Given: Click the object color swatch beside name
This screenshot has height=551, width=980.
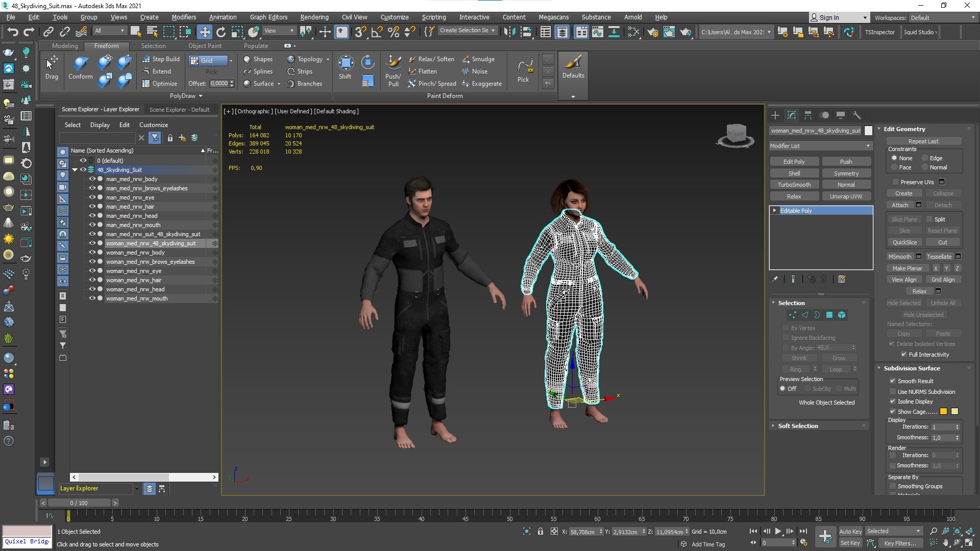Looking at the screenshot, I should coord(868,131).
